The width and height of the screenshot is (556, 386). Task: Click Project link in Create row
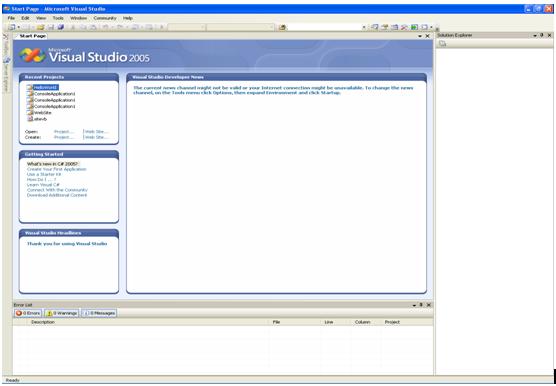point(64,137)
